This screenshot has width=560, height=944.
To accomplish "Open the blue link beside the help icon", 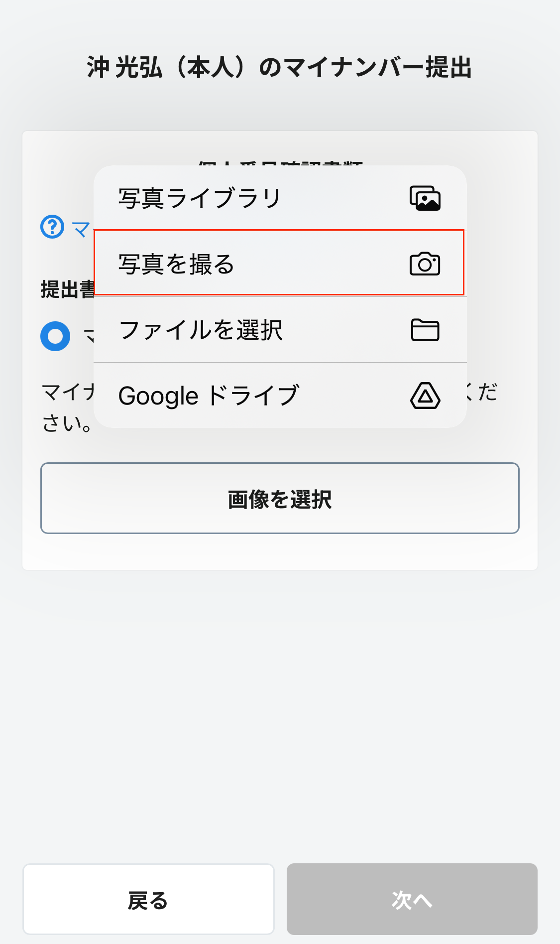I will [82, 230].
